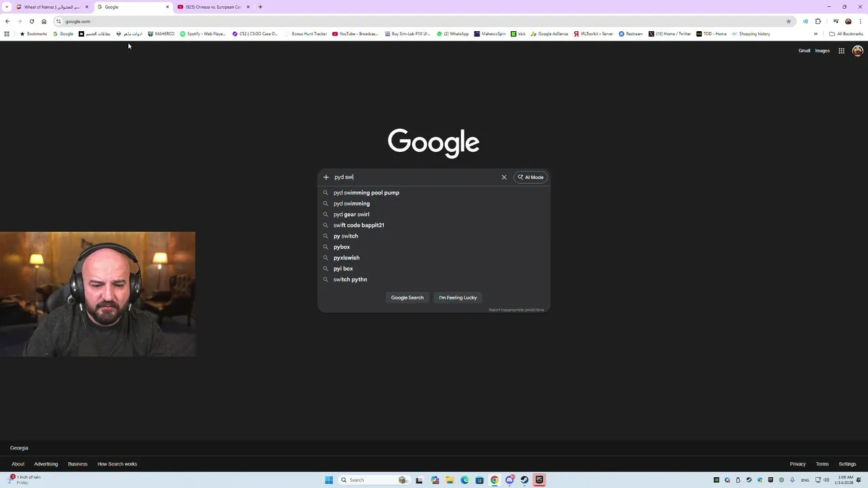This screenshot has width=868, height=488.
Task: Open Steam from the taskbar
Action: (x=524, y=480)
